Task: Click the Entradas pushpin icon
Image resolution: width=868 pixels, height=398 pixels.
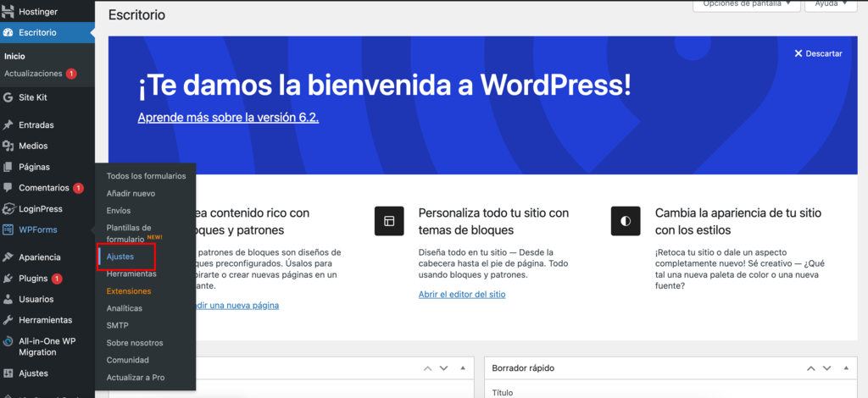Action: click(x=8, y=125)
